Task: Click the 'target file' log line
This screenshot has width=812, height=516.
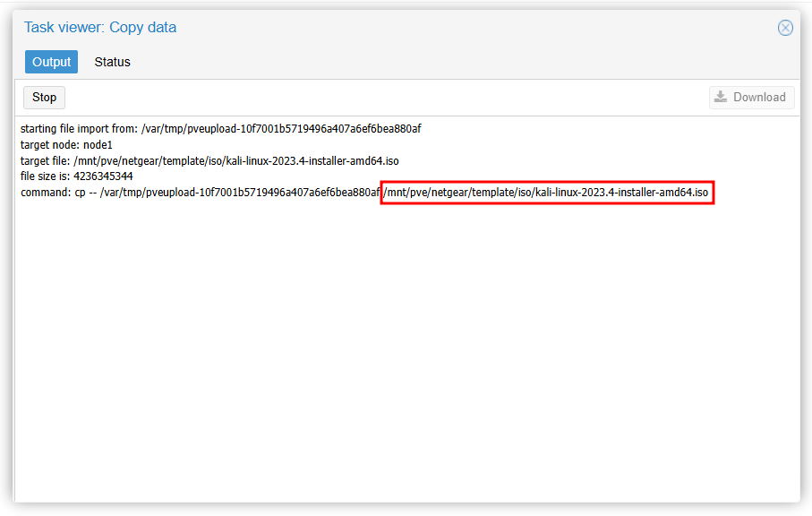Action: (x=209, y=160)
